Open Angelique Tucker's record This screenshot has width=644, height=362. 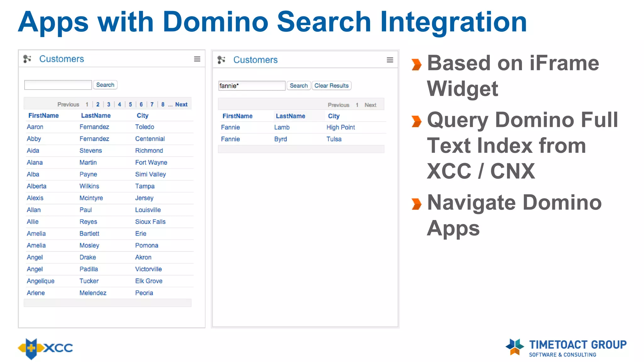point(41,281)
